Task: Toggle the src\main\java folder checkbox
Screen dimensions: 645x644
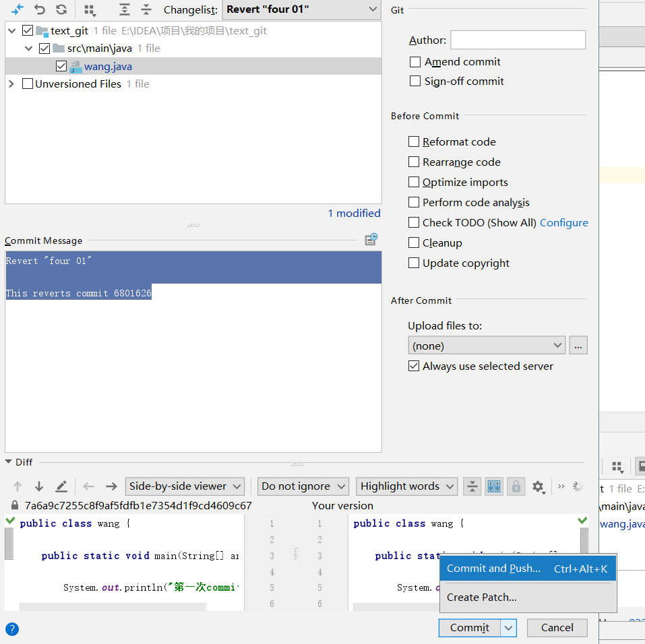Action: [44, 48]
